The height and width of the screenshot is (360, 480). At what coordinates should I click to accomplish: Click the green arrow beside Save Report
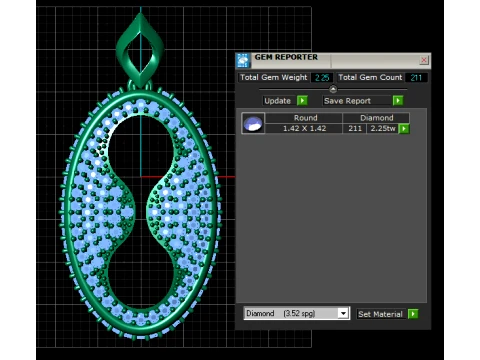[398, 100]
